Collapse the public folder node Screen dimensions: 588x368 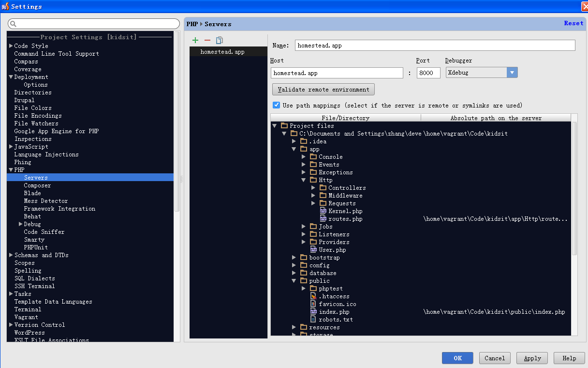click(294, 281)
